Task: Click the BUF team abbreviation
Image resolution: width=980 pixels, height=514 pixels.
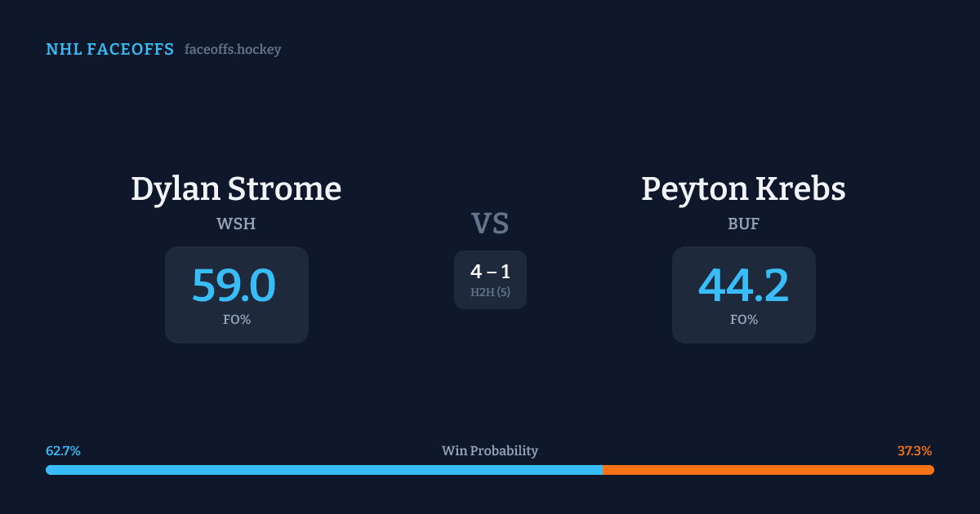Action: point(743,224)
